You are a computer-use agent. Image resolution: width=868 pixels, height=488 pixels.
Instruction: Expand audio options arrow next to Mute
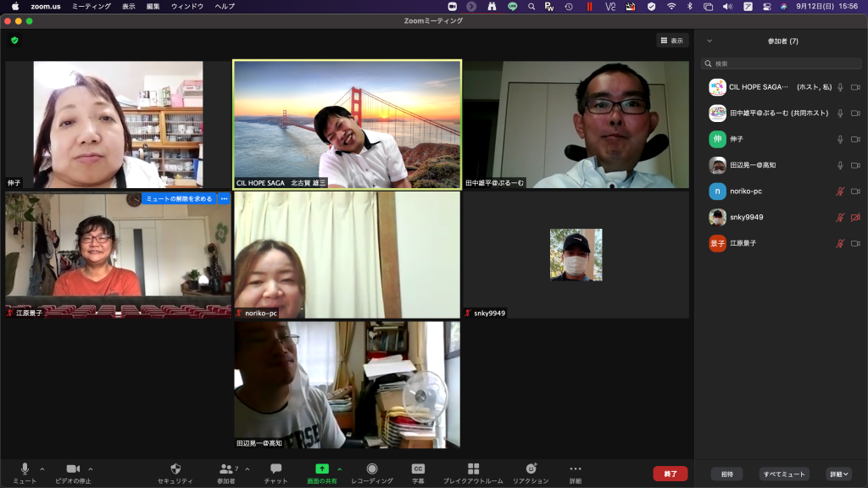click(x=42, y=469)
